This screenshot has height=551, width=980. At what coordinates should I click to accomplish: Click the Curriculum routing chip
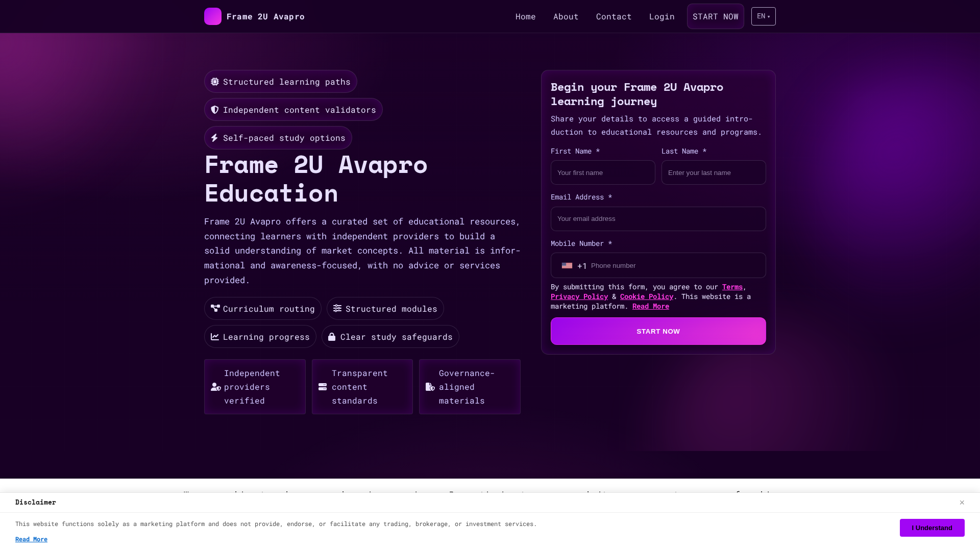click(x=263, y=309)
